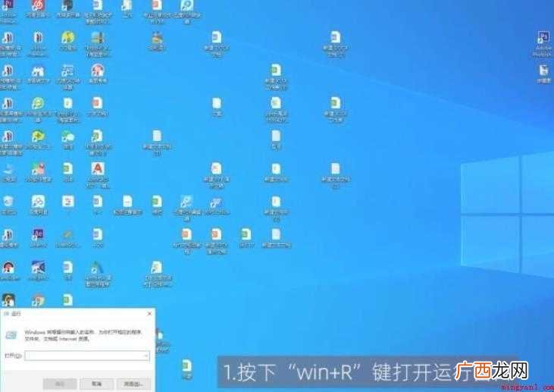
Task: Click the Browse (浏览) button in Run
Action: pos(133,384)
